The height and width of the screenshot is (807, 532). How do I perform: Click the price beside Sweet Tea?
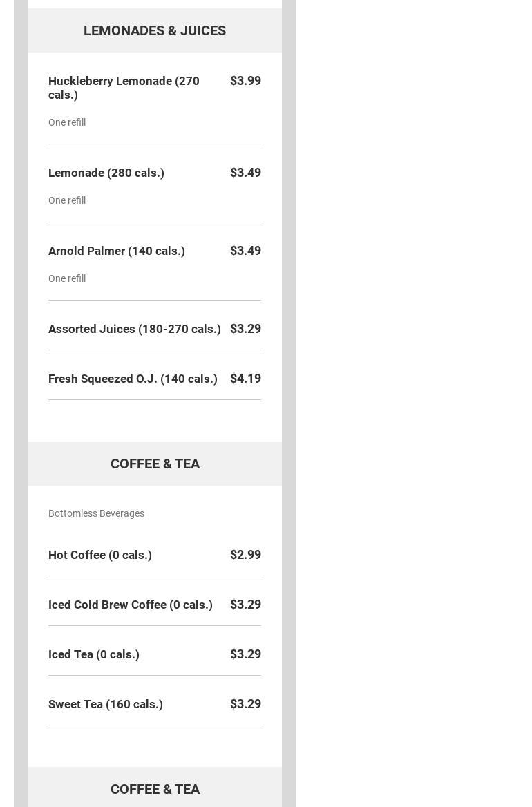coord(245,704)
